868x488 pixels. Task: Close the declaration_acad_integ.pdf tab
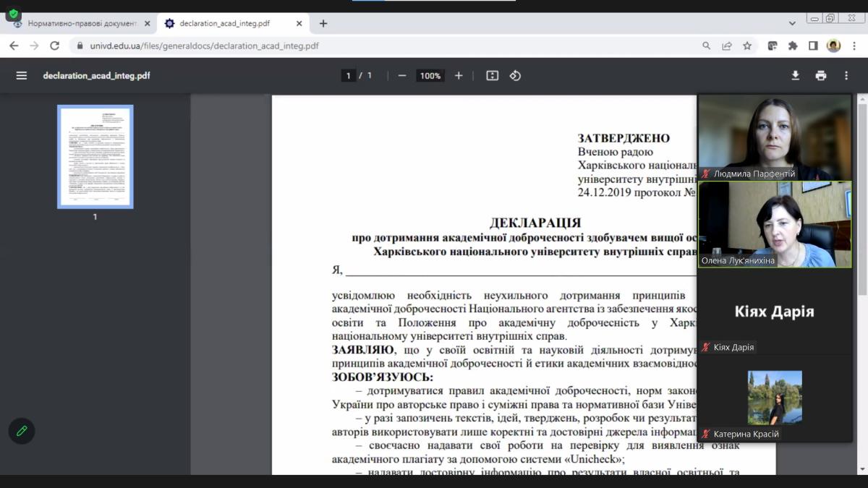point(299,23)
